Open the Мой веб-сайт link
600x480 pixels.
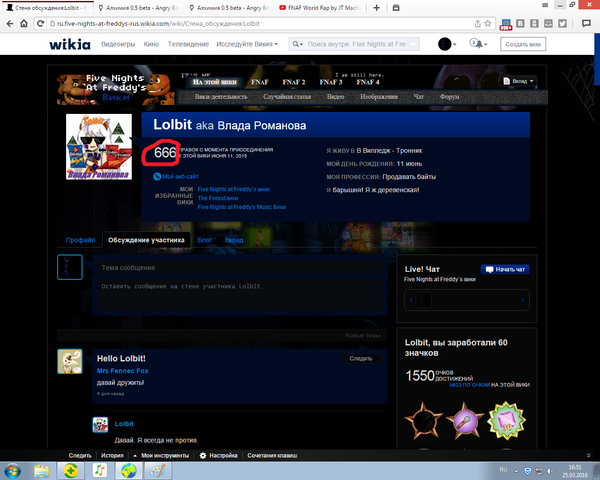click(x=180, y=176)
